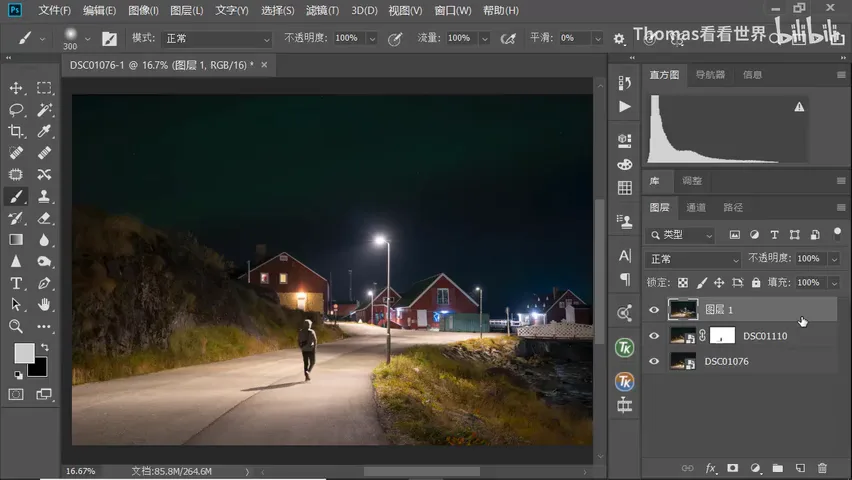Open the Paragraph panel icon

[x=624, y=279]
